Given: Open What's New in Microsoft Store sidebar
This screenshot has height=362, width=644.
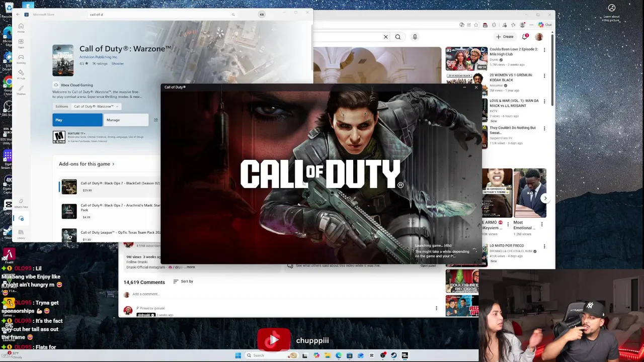Looking at the screenshot, I should [x=21, y=203].
